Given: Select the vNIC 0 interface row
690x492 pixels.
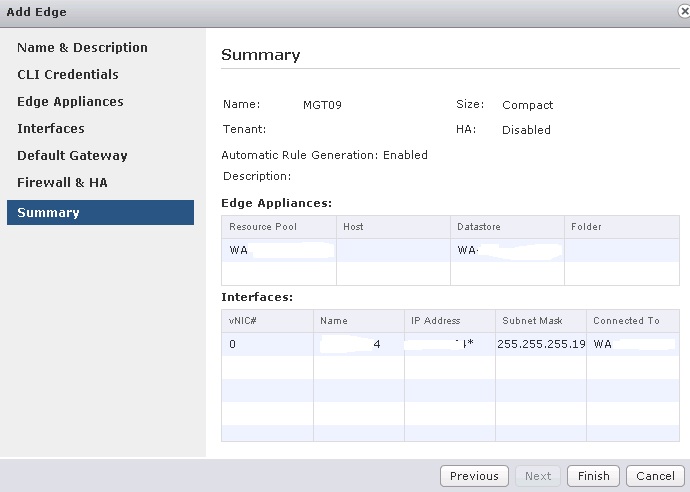Looking at the screenshot, I should (x=450, y=344).
